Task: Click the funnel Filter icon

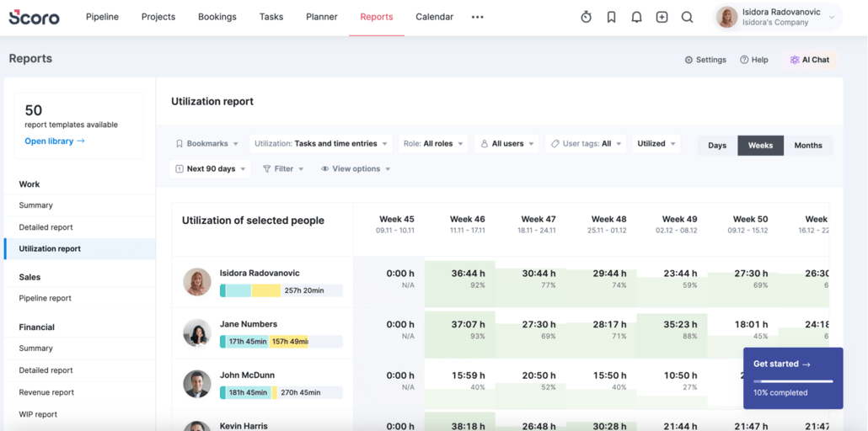Action: [267, 168]
